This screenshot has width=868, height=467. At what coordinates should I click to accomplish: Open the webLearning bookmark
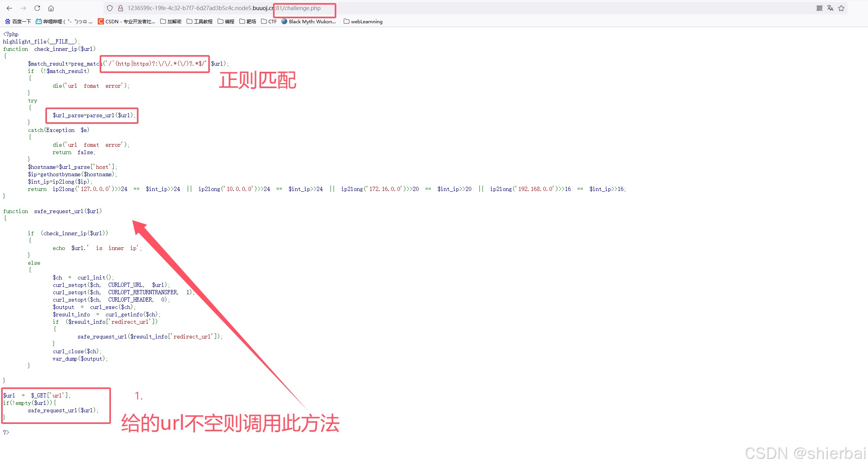click(x=363, y=21)
